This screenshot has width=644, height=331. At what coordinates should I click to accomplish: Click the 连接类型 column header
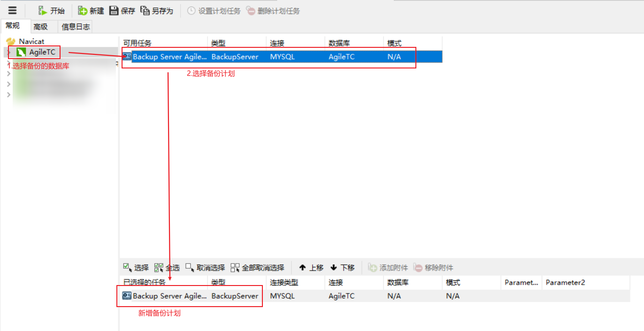coord(295,283)
